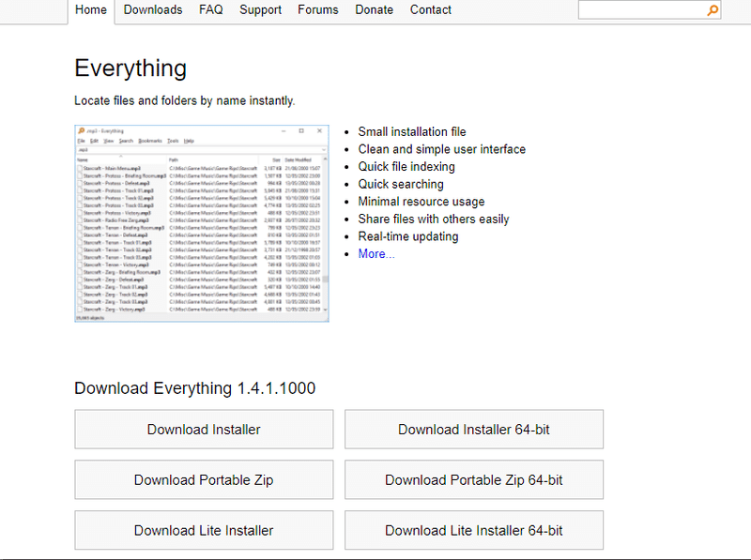Click the Download Lite Installer button
This screenshot has width=751, height=560.
point(204,530)
